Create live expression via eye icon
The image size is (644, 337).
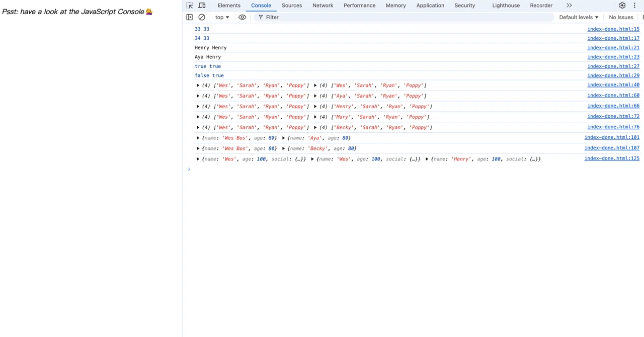[242, 17]
